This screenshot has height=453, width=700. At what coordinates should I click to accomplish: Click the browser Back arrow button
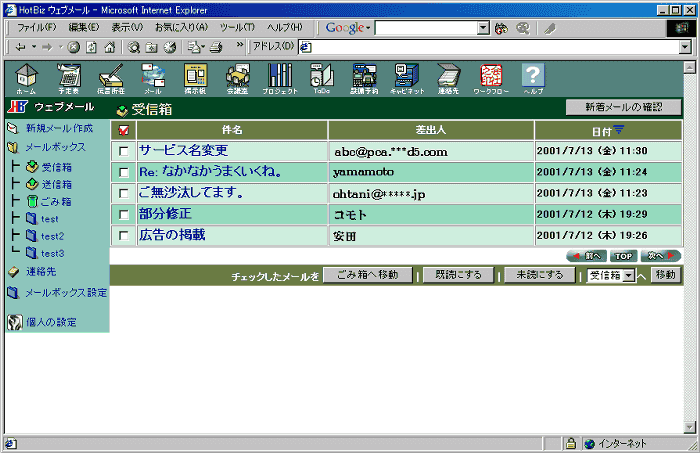coord(20,47)
